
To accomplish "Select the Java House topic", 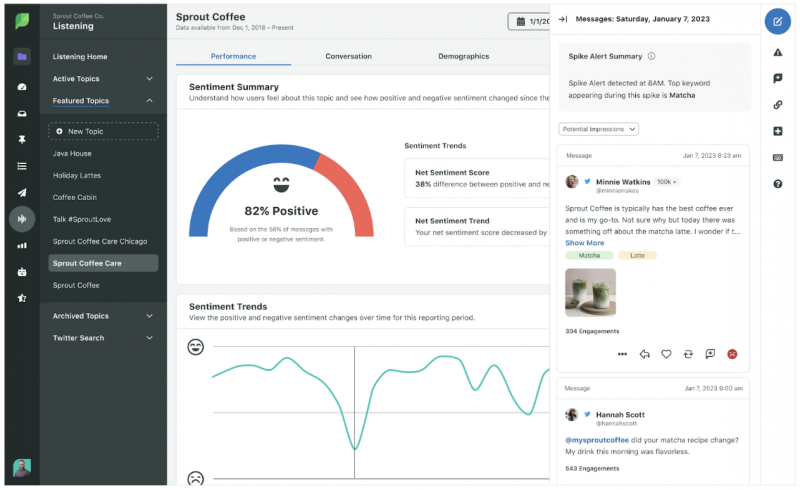I will [72, 153].
